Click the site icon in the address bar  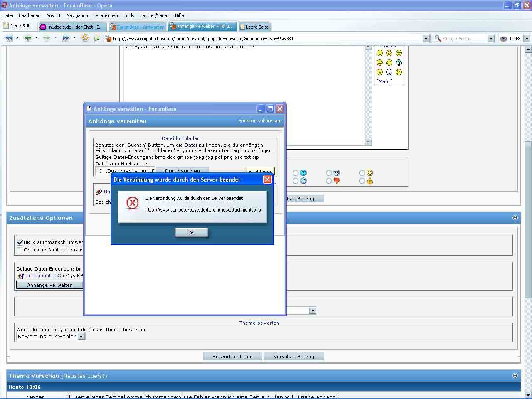tap(108, 39)
